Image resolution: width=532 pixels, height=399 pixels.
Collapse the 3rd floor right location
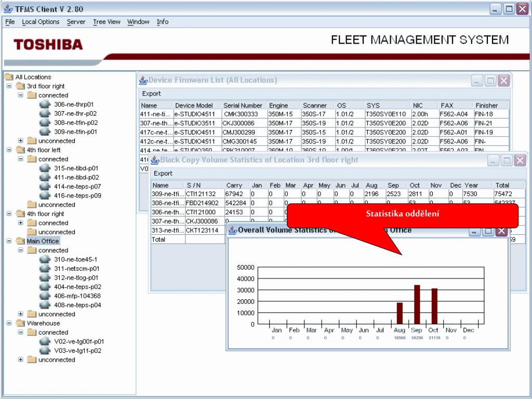(9, 86)
